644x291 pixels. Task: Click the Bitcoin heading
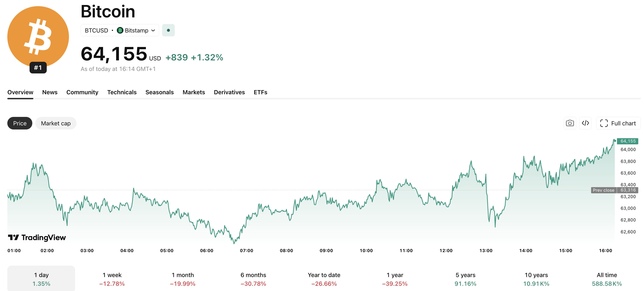(x=108, y=11)
